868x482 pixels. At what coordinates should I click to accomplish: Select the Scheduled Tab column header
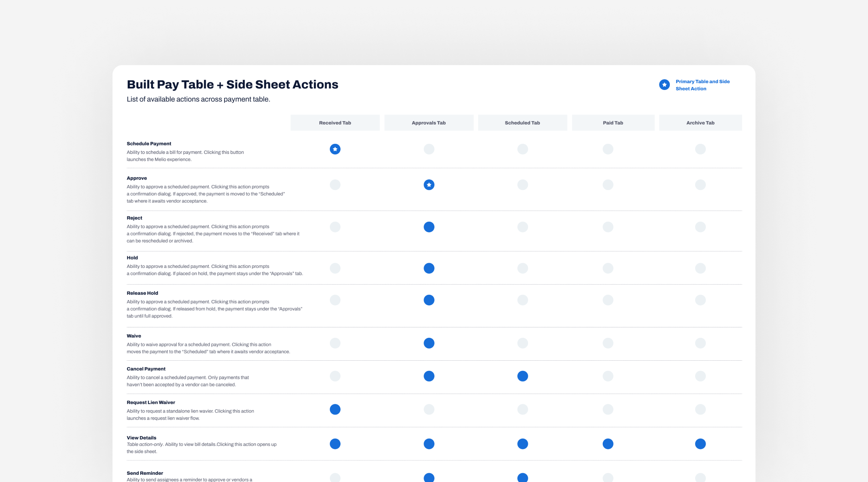522,123
